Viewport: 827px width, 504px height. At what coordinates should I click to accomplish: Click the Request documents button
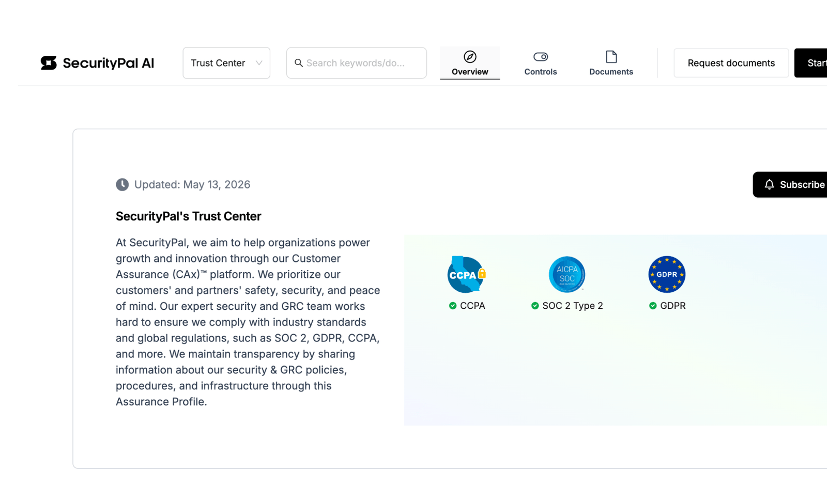pos(731,63)
